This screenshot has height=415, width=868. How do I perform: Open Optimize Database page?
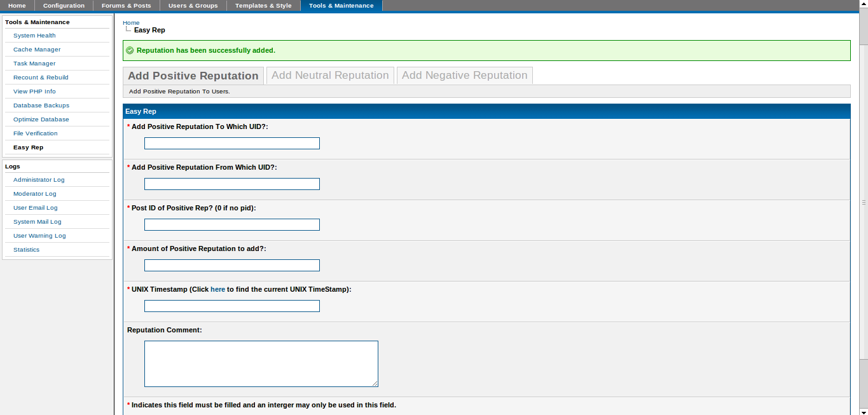point(41,119)
